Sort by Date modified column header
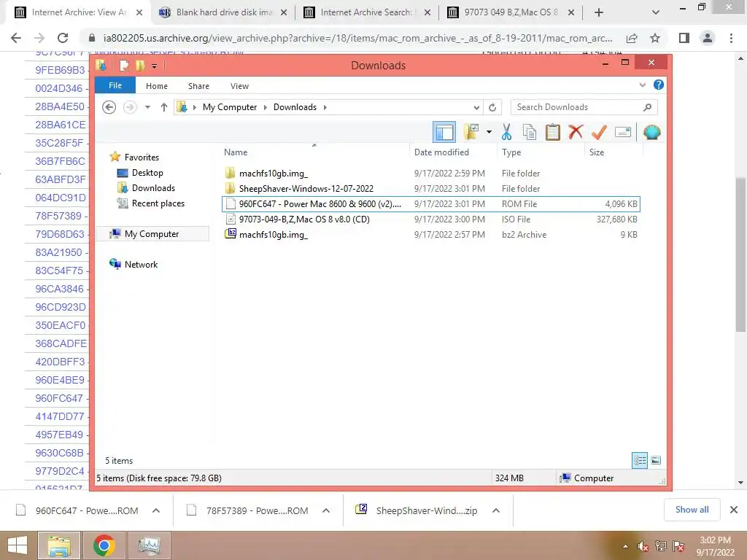 tap(441, 152)
